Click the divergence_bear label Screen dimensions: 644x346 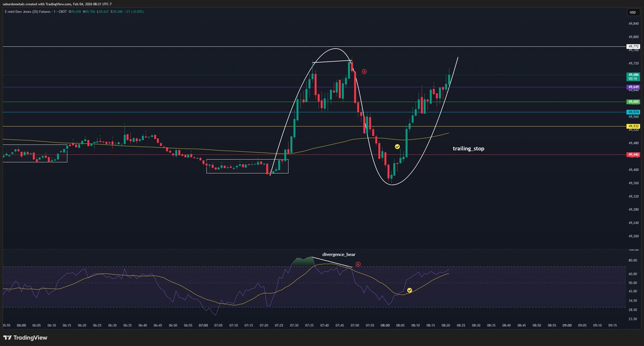[339, 254]
